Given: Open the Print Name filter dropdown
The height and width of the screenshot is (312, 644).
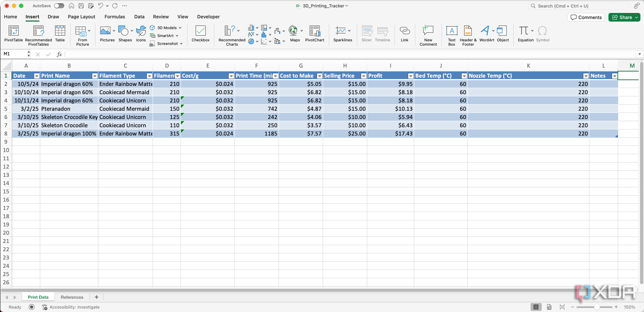Looking at the screenshot, I should pyautogui.click(x=95, y=76).
